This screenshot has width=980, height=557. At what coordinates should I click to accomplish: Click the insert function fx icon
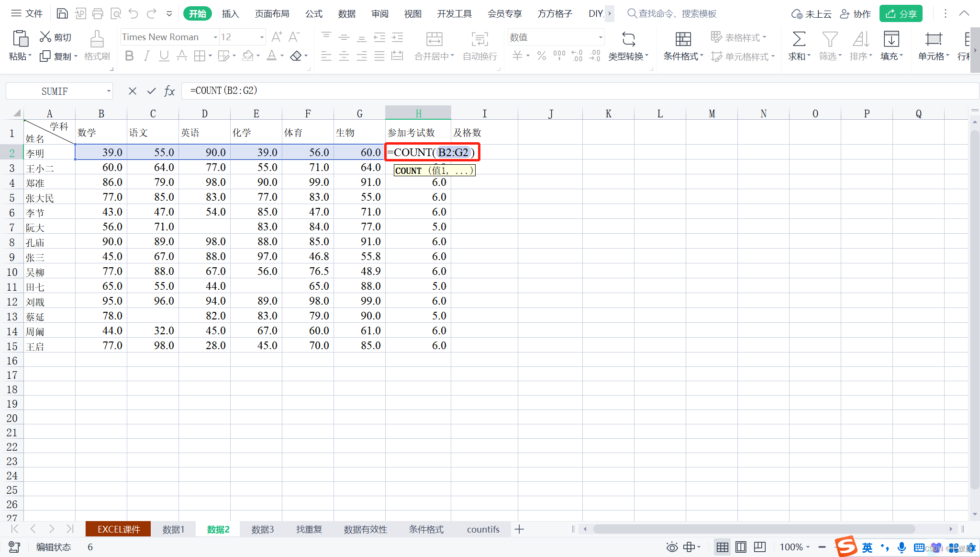coord(169,91)
